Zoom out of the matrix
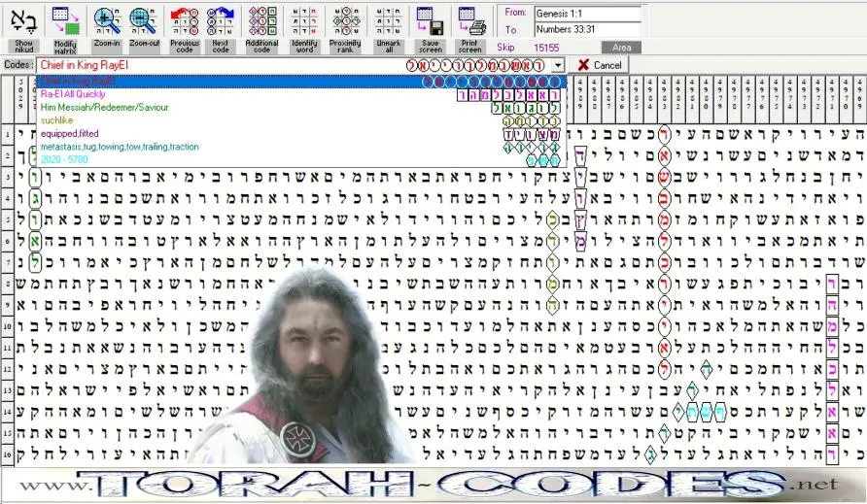 pyautogui.click(x=144, y=29)
